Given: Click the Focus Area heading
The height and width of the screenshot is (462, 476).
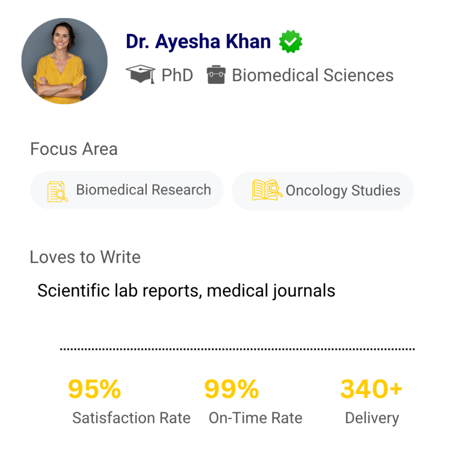Looking at the screenshot, I should (x=74, y=149).
